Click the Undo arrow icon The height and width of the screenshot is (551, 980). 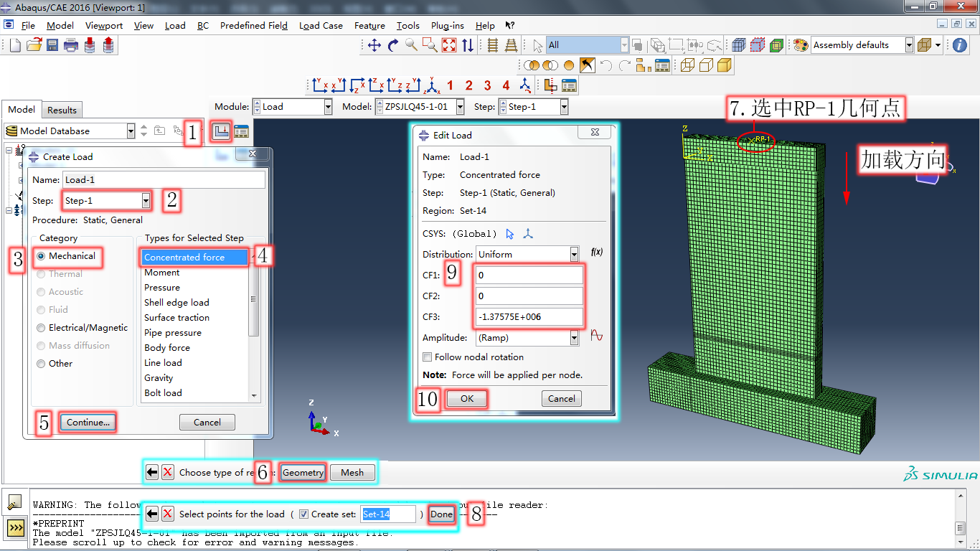click(x=606, y=65)
